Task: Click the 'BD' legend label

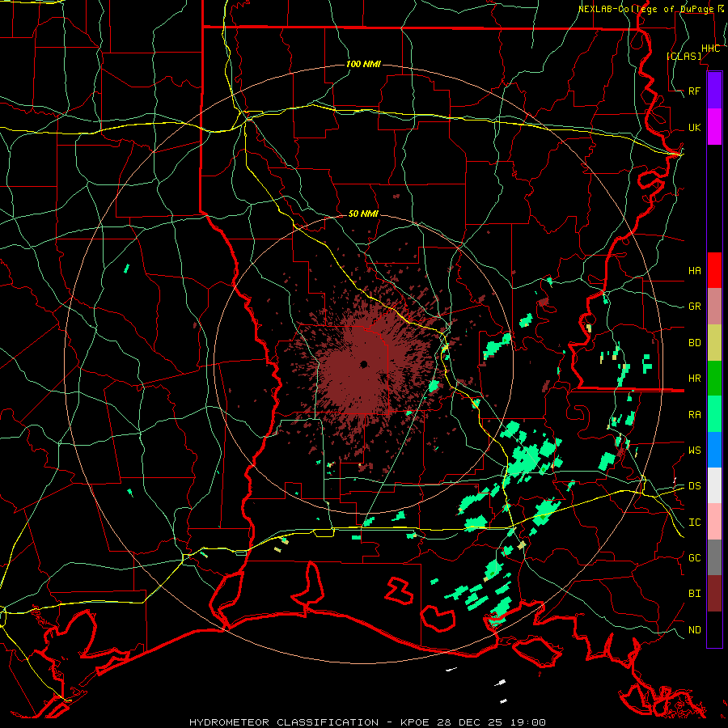Action: [x=694, y=343]
